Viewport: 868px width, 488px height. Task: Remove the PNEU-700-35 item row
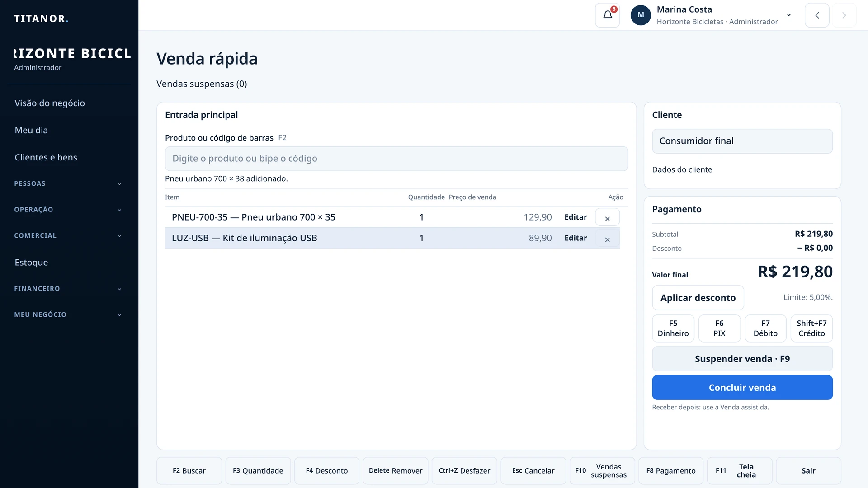607,217
